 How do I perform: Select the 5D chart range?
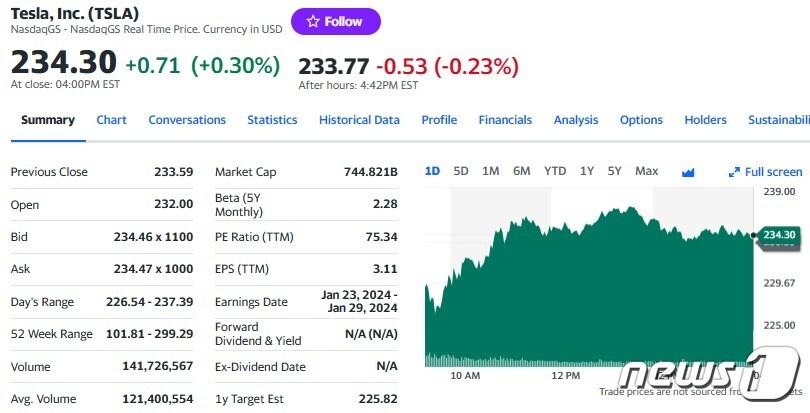pos(461,171)
